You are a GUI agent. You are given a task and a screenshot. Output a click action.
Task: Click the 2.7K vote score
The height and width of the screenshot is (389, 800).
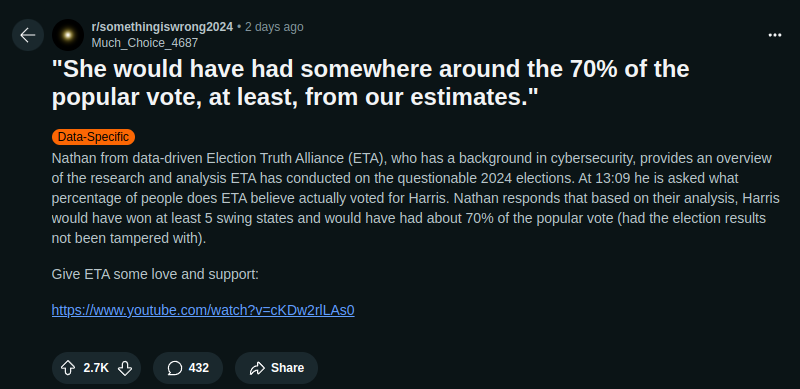pos(96,368)
